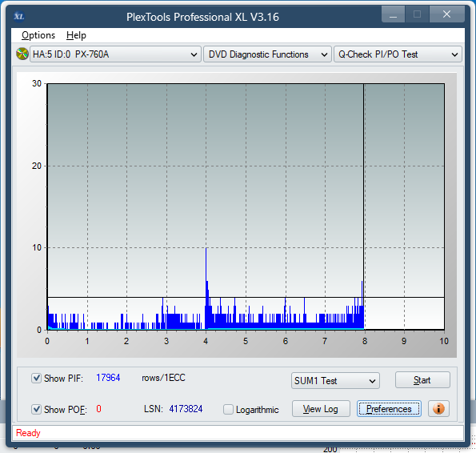The width and height of the screenshot is (476, 453).
Task: Expand the DVD Diagnostic Functions dropdown
Action: pos(267,54)
